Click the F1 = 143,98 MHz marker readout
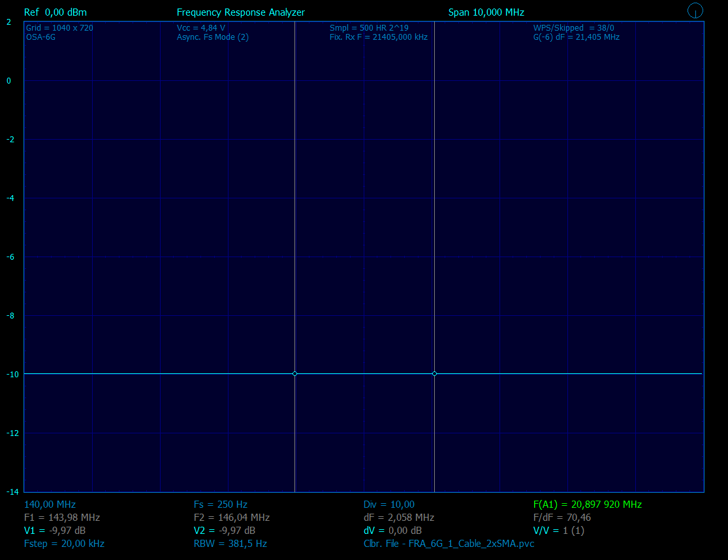This screenshot has height=560, width=728. tap(61, 518)
